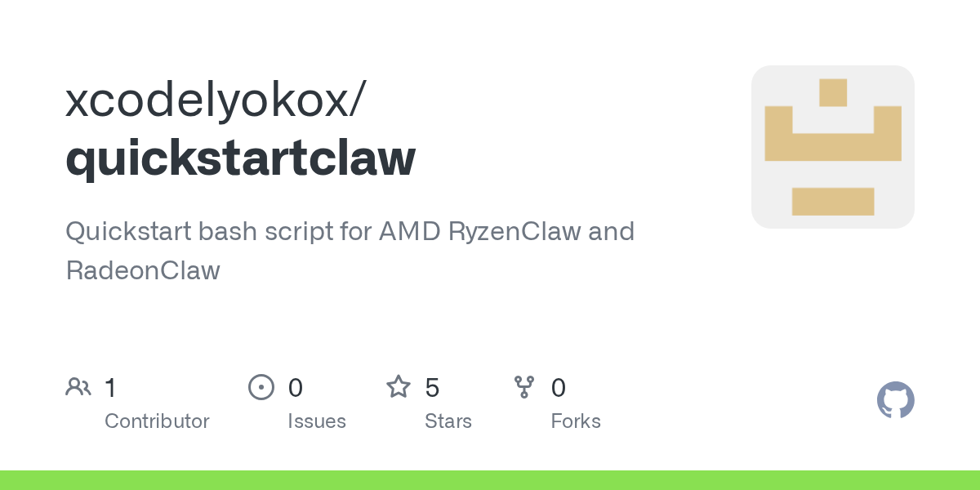Click the green language bar at bottom
The height and width of the screenshot is (490, 980).
point(490,480)
